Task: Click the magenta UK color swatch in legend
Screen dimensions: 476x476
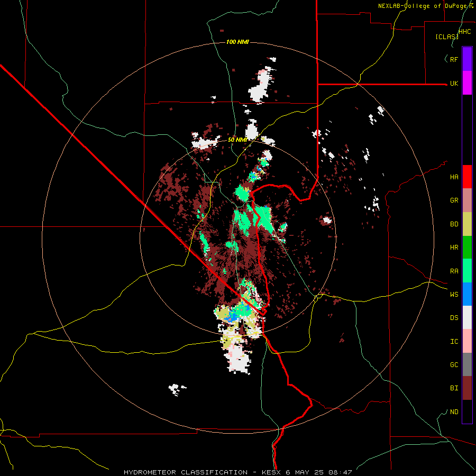Action: [x=467, y=83]
